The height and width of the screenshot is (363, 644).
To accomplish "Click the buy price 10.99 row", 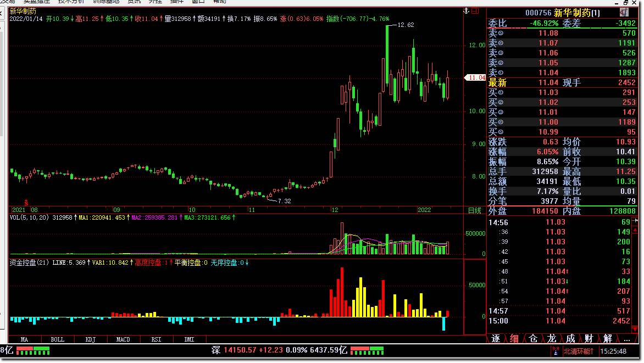I will [562, 132].
